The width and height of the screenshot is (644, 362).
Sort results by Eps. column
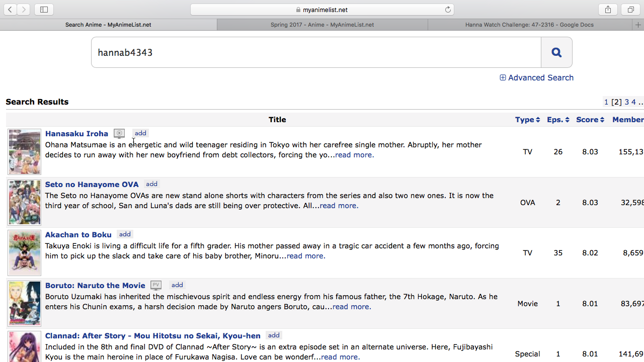pyautogui.click(x=557, y=120)
